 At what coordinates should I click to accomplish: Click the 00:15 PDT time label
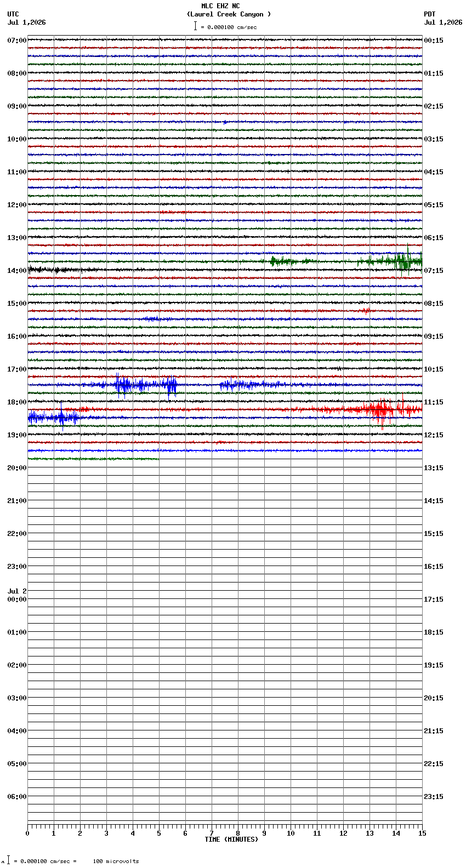click(434, 41)
